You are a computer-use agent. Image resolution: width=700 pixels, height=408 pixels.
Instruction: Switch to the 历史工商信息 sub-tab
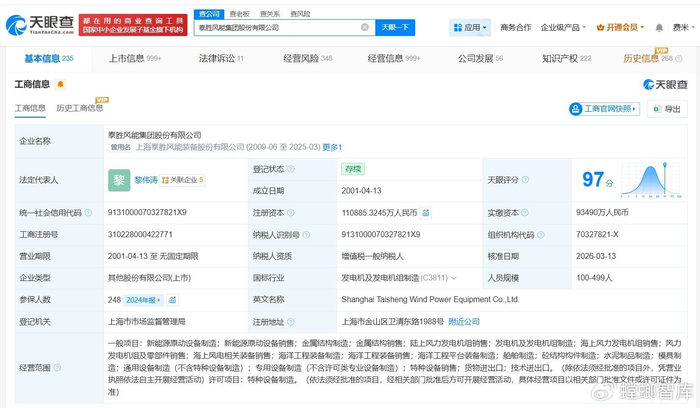80,108
